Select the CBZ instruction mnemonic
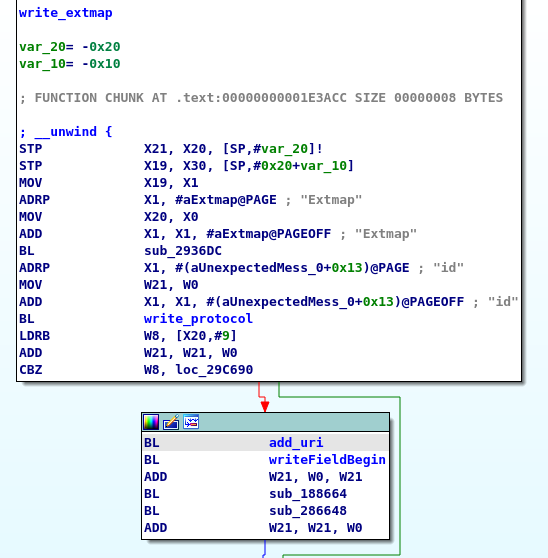Viewport: 548px width, 558px height. 31,370
